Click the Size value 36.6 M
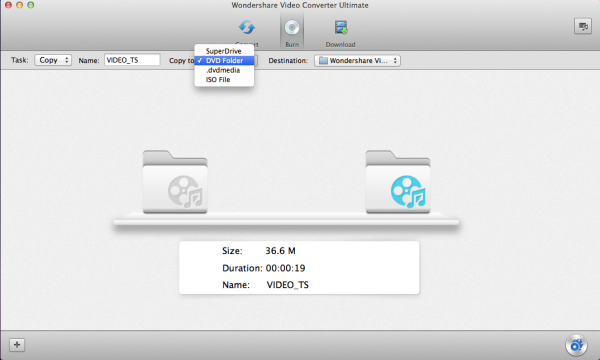600x360 pixels. pos(280,251)
